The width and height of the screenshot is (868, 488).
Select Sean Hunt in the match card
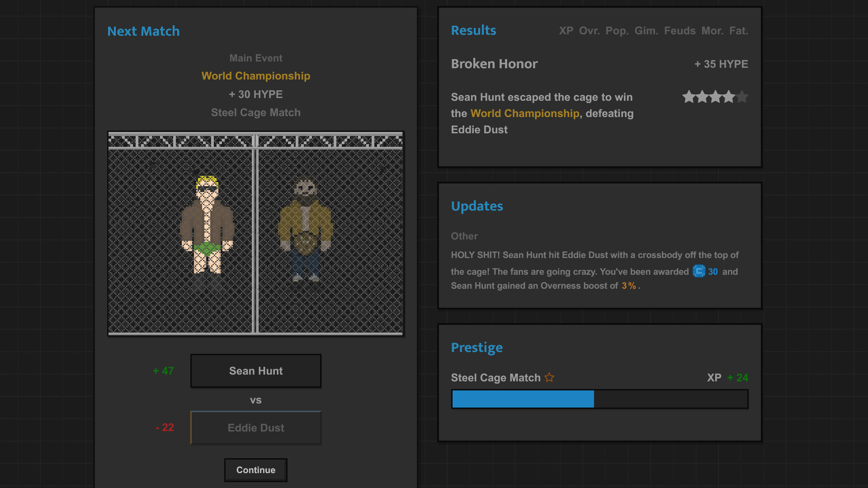(255, 371)
